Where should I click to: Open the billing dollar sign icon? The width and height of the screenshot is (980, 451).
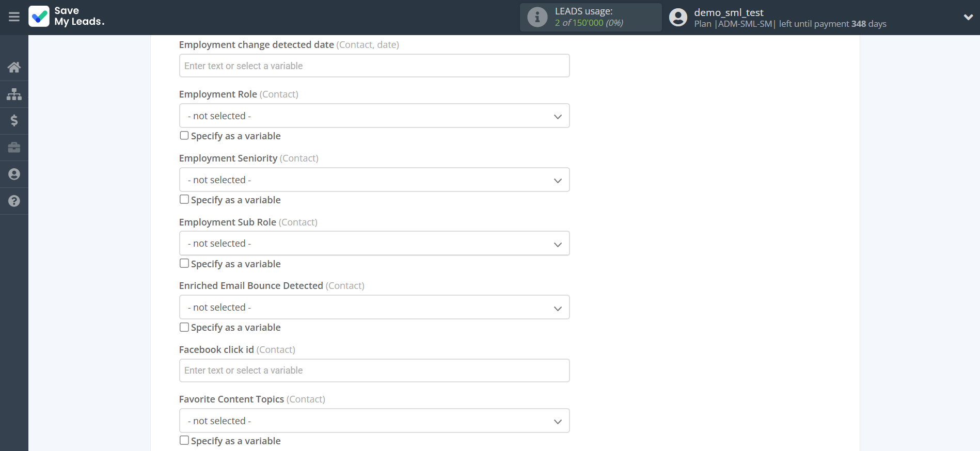[14, 121]
